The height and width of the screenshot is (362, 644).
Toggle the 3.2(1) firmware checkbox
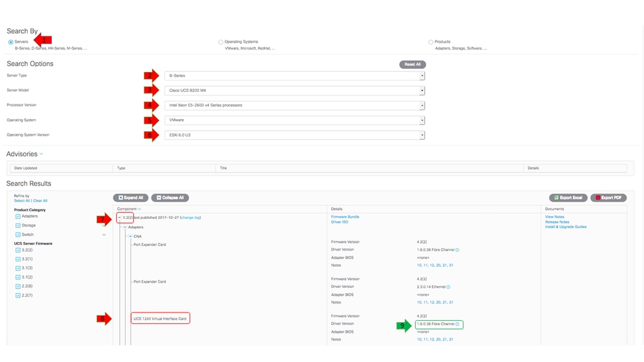click(17, 259)
